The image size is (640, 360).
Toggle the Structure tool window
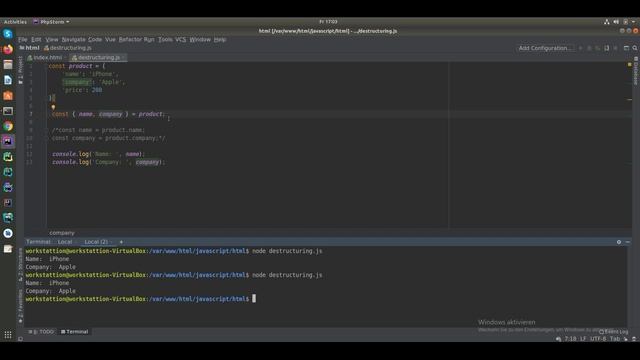20,264
